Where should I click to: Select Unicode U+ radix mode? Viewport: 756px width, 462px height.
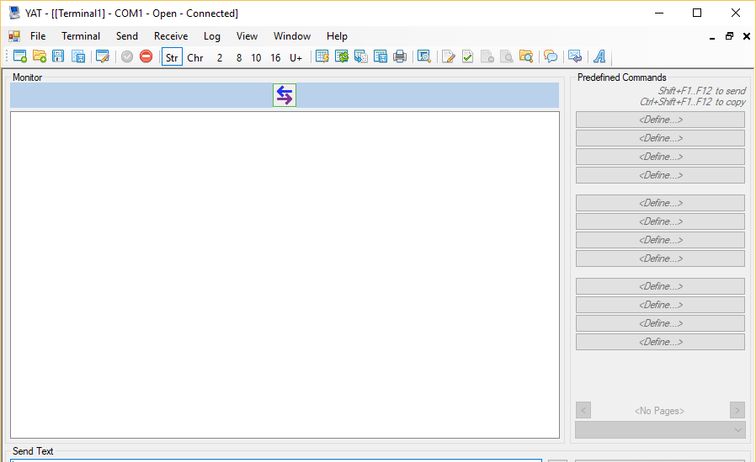[x=296, y=57]
